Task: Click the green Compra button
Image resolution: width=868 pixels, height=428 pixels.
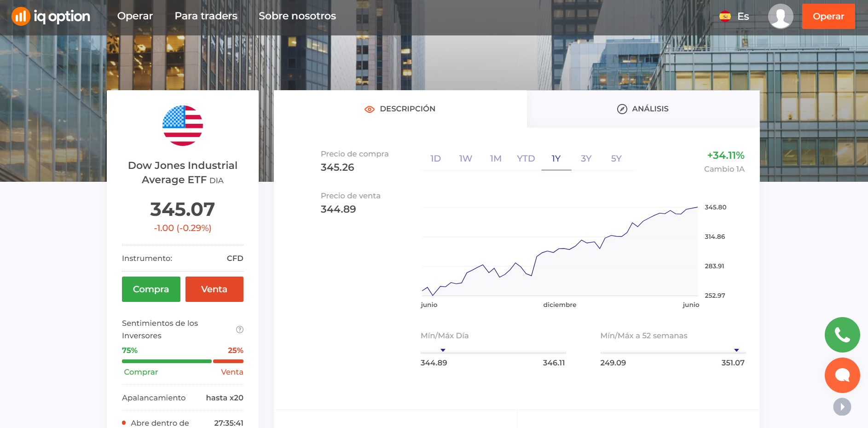Action: point(151,289)
